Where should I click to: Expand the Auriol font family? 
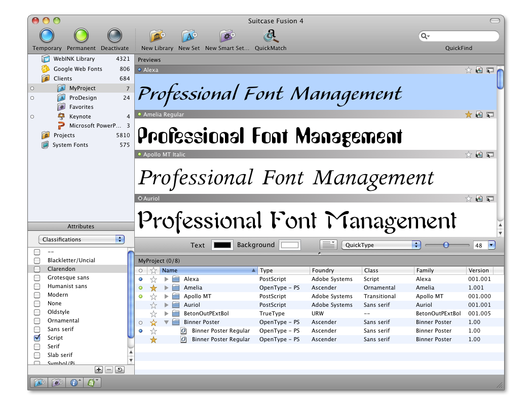click(x=166, y=305)
